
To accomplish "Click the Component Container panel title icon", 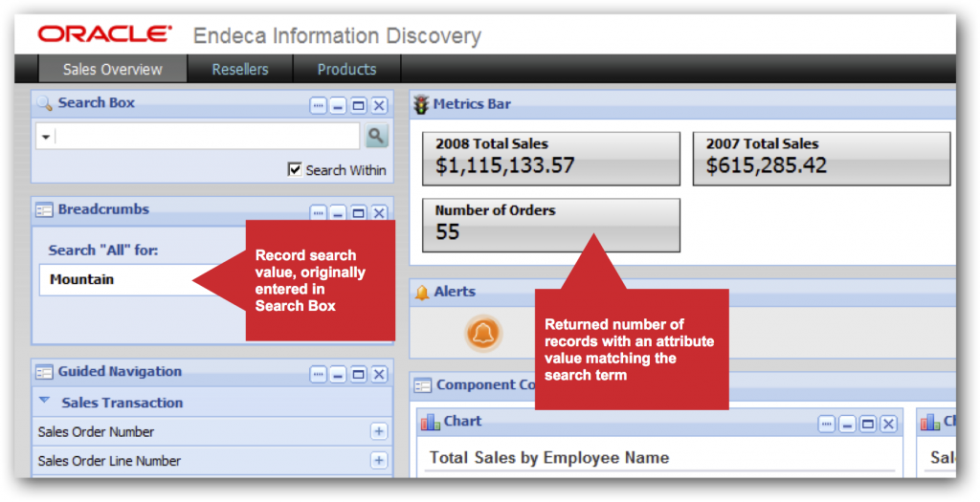I will [422, 386].
